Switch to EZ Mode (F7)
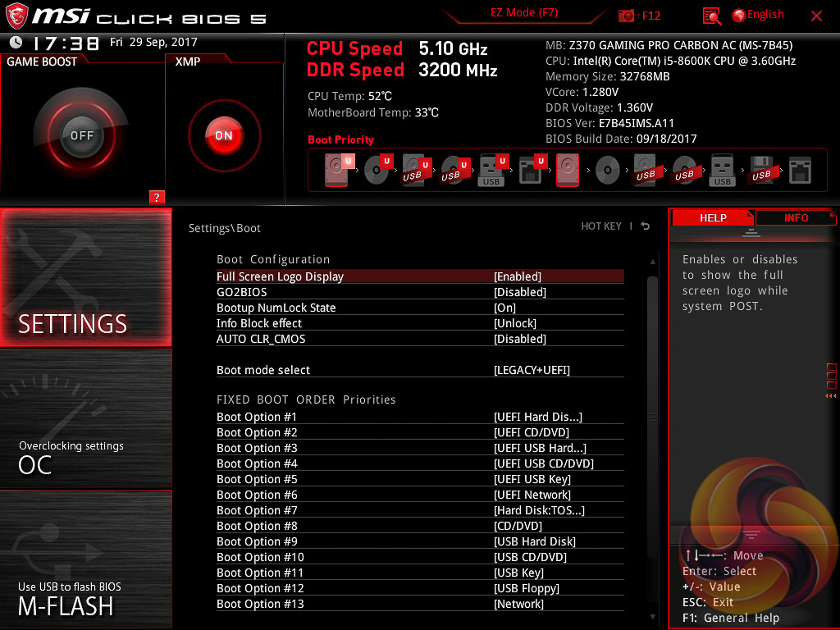Screen dimensions: 840x630 [x=524, y=13]
